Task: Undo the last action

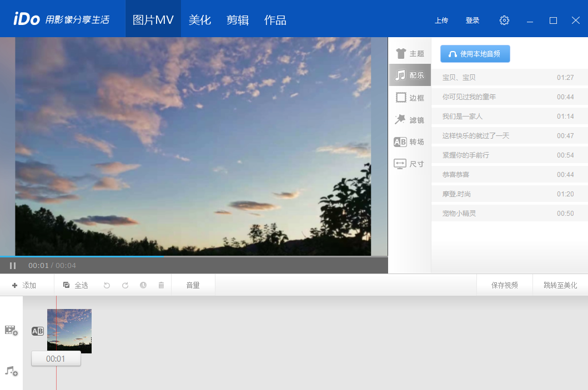Action: point(107,285)
